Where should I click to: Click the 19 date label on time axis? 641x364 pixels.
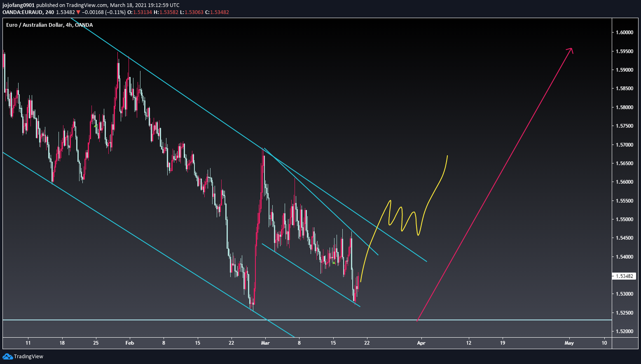point(503,343)
